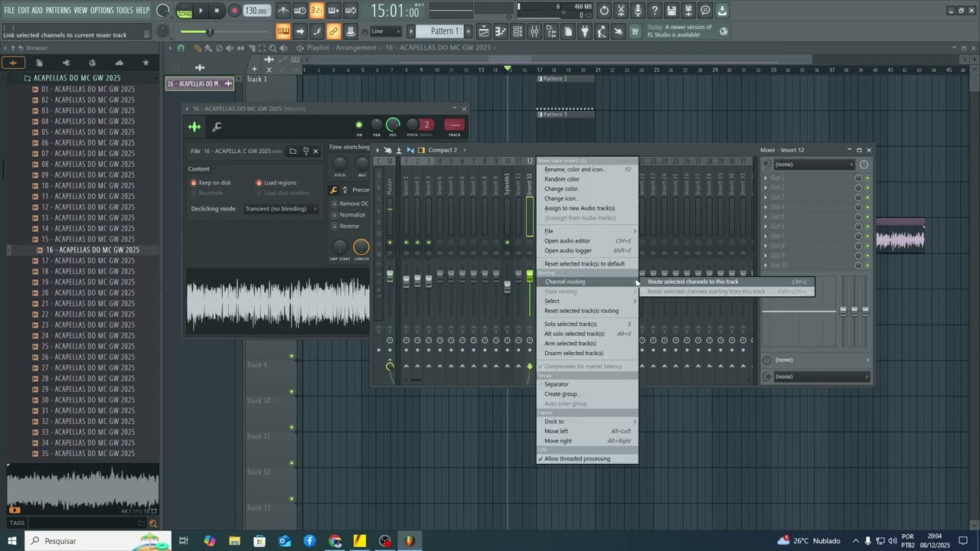
Task: Enable the Reverse option
Action: tap(345, 227)
